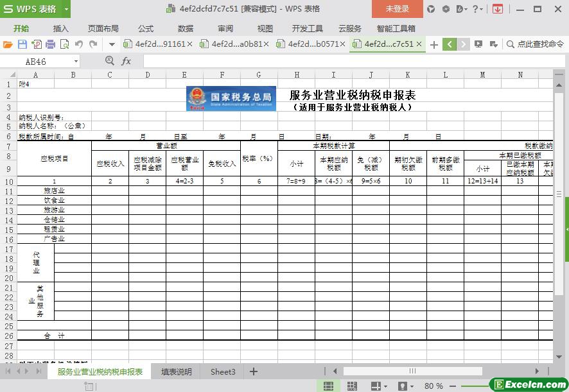569x392 pixels.
Task: Click inside the formula bar input field
Action: pyautogui.click(x=347, y=61)
